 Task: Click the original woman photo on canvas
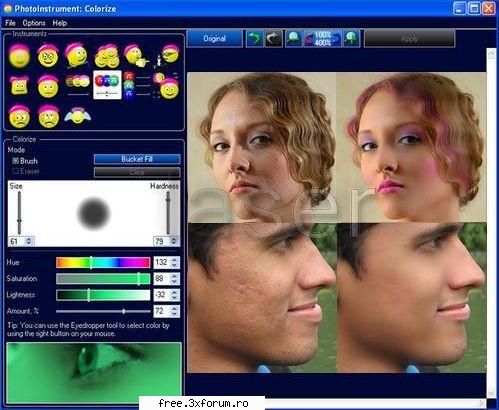[262, 148]
